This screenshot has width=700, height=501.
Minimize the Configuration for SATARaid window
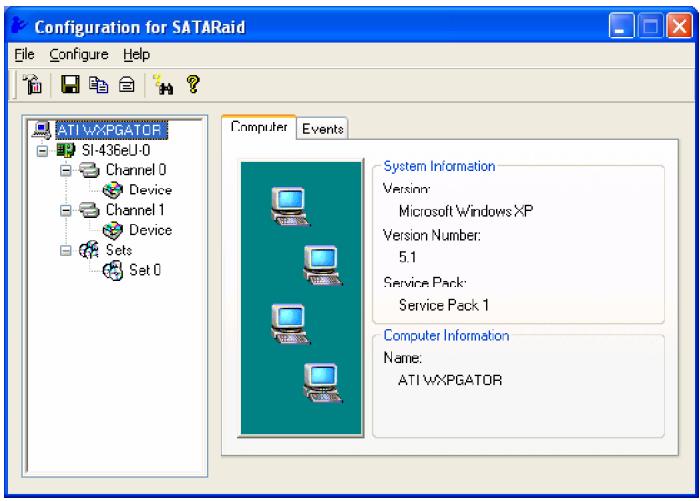point(621,25)
